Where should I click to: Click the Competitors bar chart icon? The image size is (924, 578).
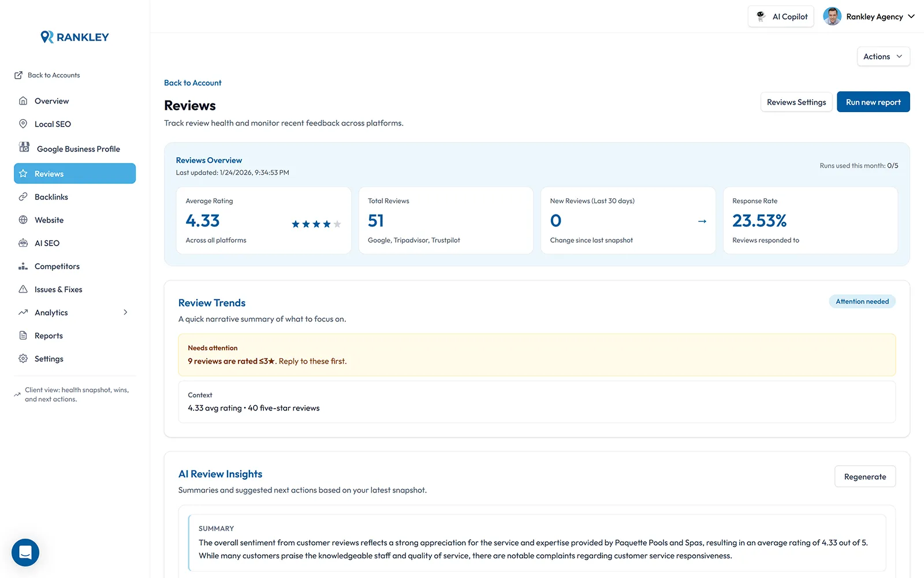(23, 266)
